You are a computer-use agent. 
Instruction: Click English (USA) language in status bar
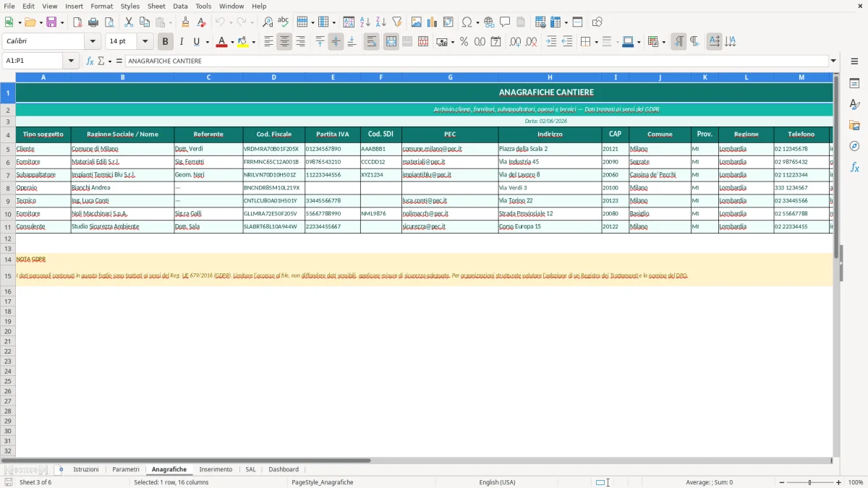(497, 482)
